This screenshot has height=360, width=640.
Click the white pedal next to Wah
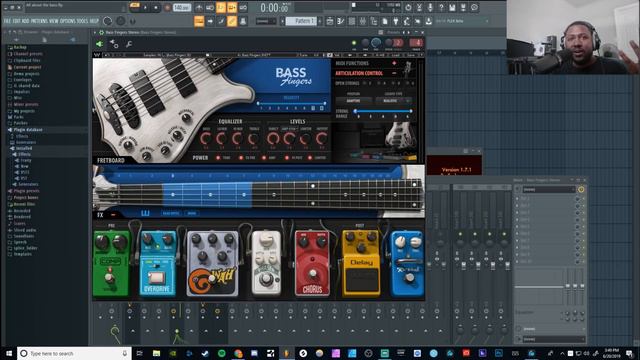(x=266, y=262)
